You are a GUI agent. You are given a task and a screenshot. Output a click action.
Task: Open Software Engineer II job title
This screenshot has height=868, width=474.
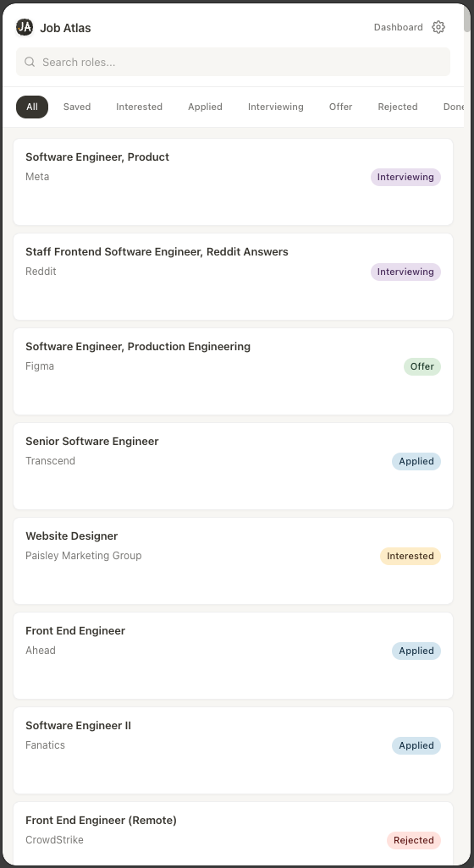(x=78, y=725)
